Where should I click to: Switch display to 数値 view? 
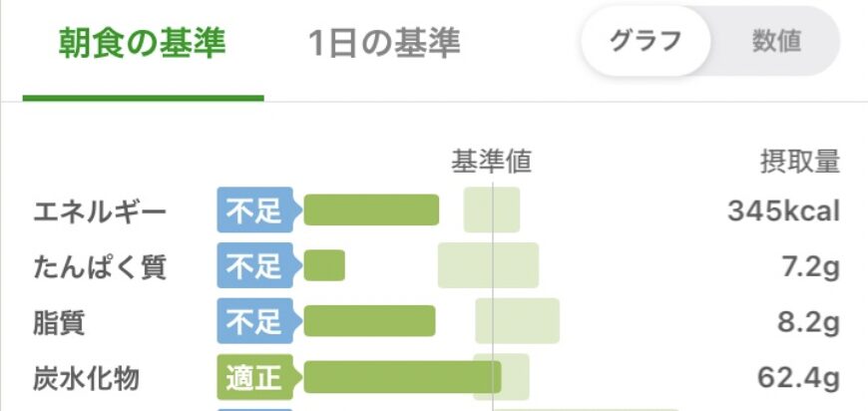tap(776, 42)
